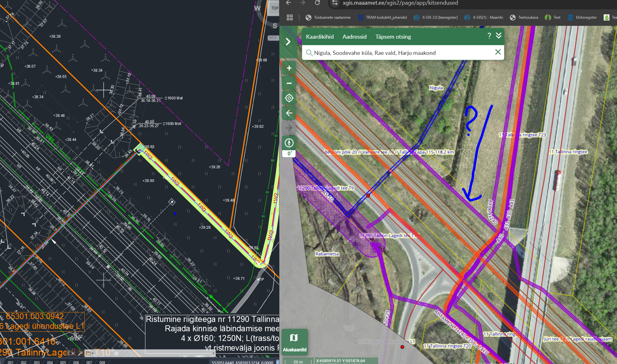Collapse search panel with double chevron
Viewport: 617px width, 364px height.
499,36
